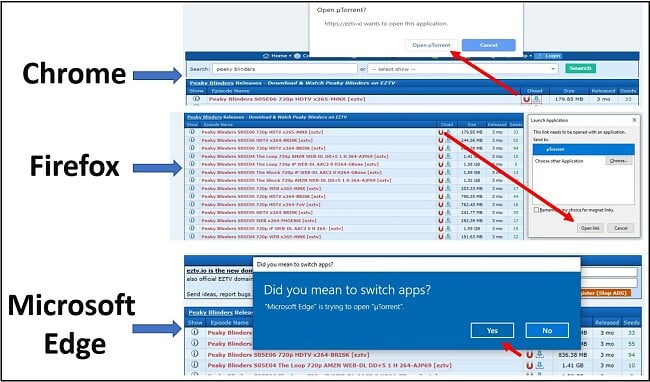
Task: Click Cancel in the Launch Application dialog
Action: (x=621, y=228)
